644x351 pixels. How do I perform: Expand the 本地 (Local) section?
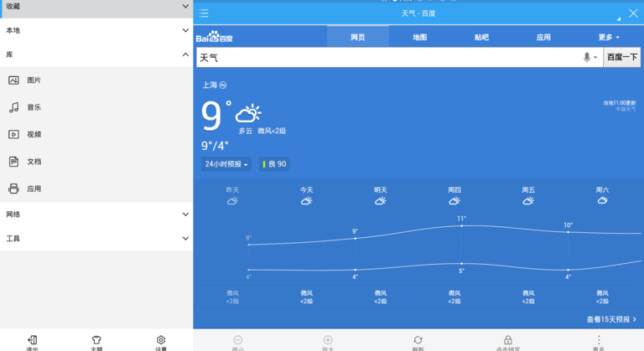pyautogui.click(x=96, y=30)
